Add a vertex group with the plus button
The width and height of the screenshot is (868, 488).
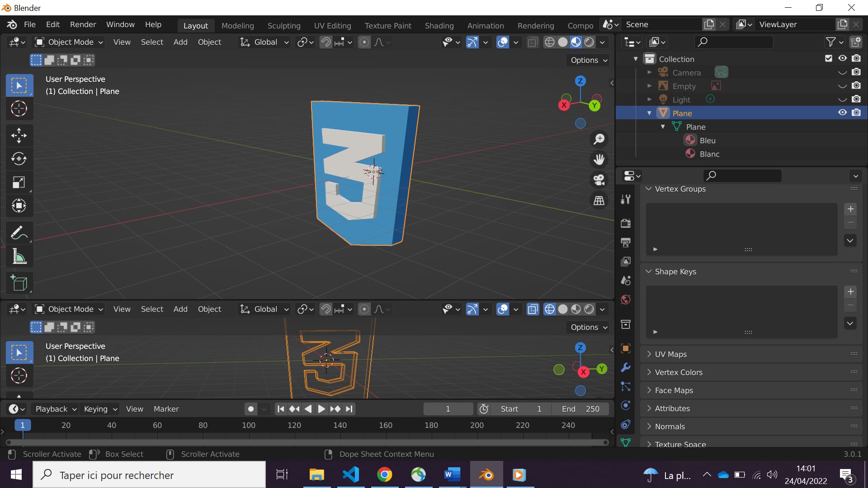(x=851, y=209)
